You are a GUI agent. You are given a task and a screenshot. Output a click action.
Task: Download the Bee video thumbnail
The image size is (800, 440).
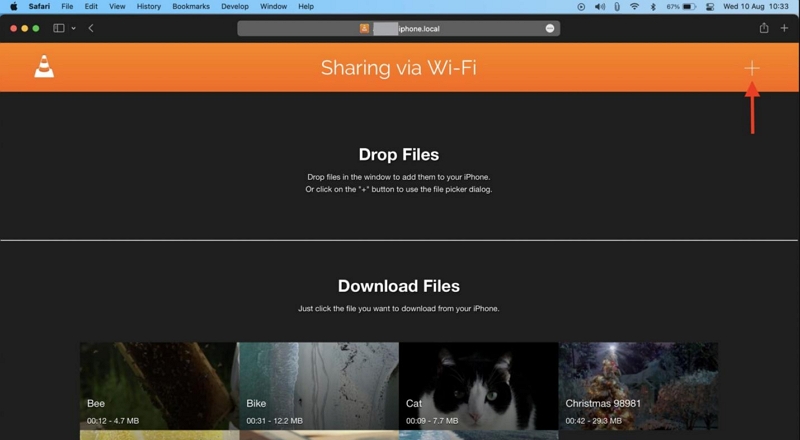pyautogui.click(x=159, y=386)
